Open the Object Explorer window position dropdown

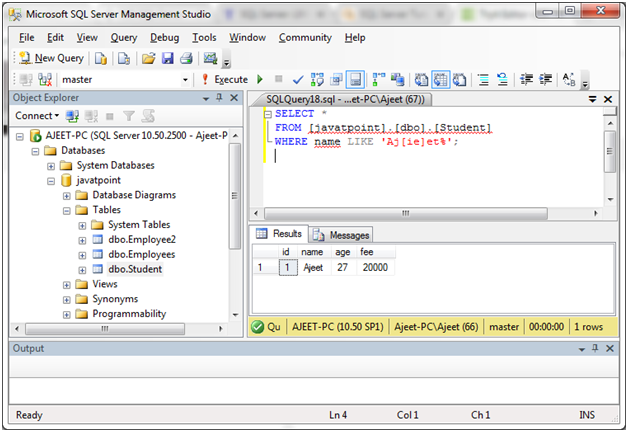[x=206, y=98]
